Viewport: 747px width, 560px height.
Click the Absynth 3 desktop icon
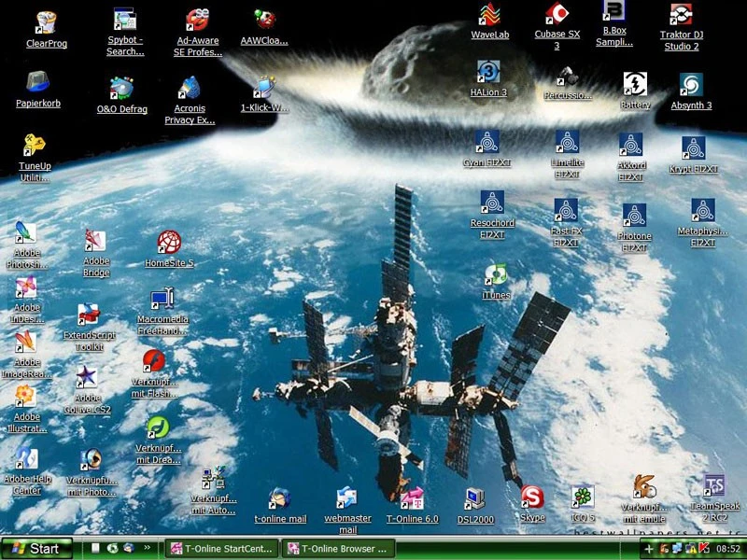click(691, 86)
